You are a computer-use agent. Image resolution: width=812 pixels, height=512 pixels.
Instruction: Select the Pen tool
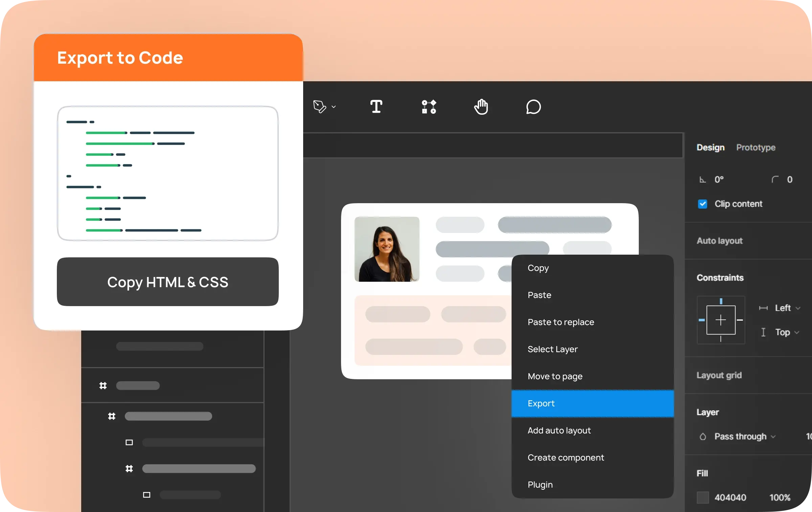pyautogui.click(x=319, y=107)
